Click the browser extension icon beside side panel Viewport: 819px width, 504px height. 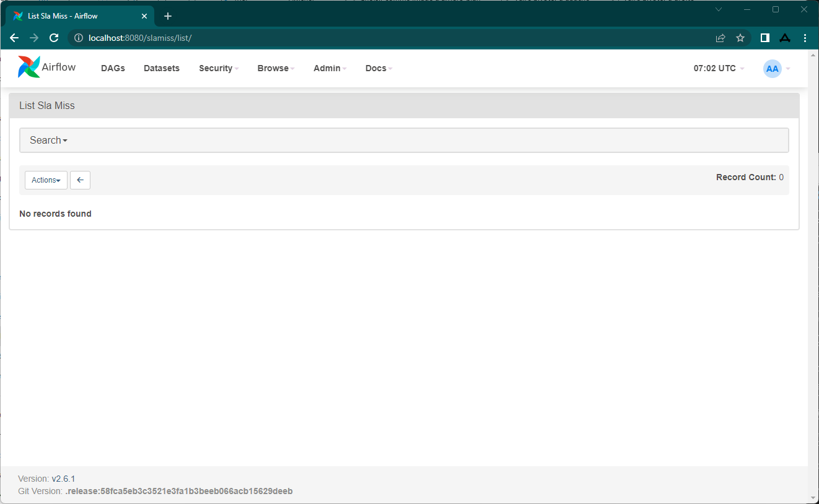pyautogui.click(x=785, y=38)
